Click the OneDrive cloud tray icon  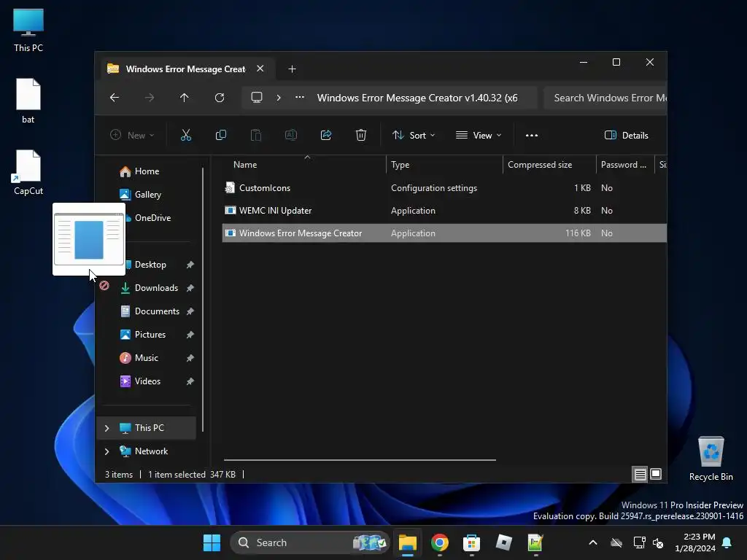[616, 542]
